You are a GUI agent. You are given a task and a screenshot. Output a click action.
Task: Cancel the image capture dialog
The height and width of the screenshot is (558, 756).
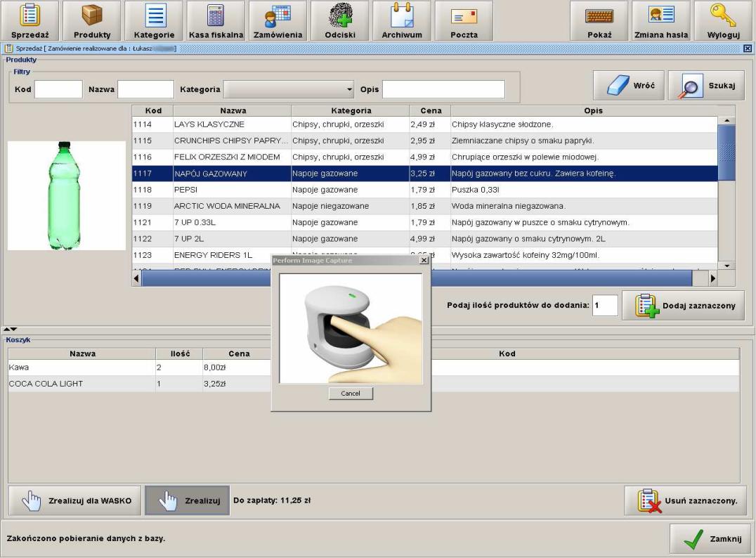(351, 394)
